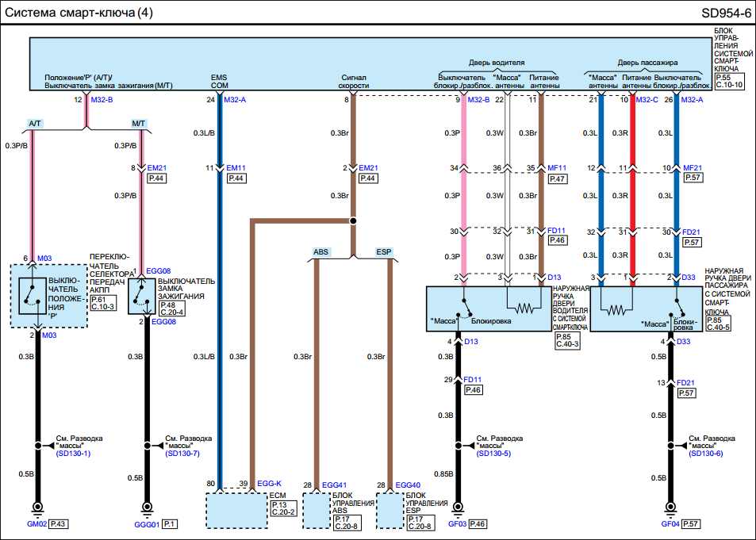Follow the SD130-5 reference link
Image resolution: width=756 pixels, height=540 pixels.
(494, 453)
